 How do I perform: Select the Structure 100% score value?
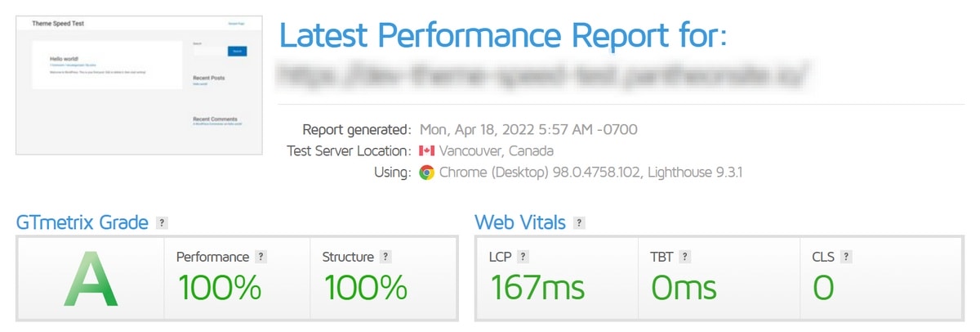coord(365,287)
